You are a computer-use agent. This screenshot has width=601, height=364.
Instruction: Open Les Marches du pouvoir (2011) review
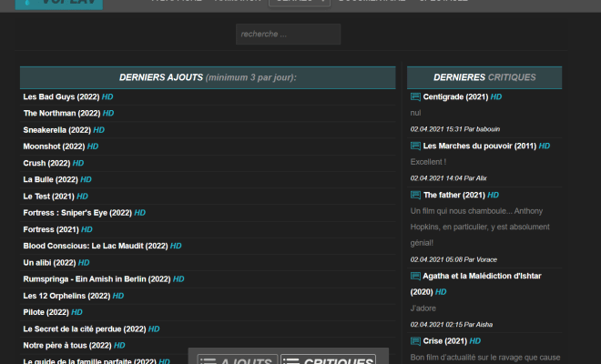pos(480,146)
